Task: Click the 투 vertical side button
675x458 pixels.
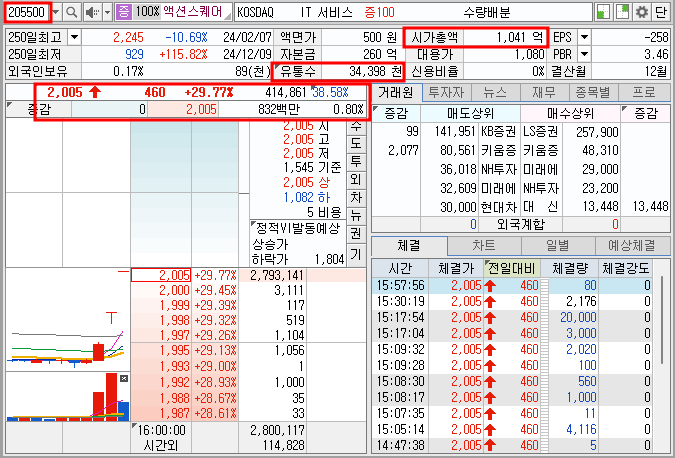Action: point(356,161)
